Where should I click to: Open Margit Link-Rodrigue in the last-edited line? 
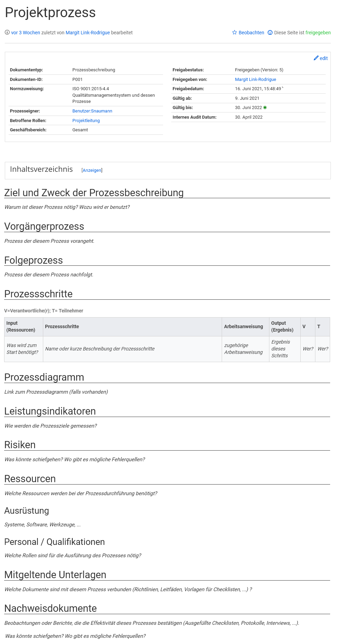coord(88,33)
